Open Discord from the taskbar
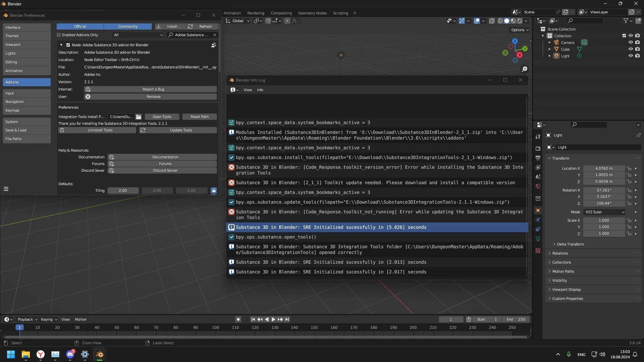Image resolution: width=644 pixels, height=362 pixels. 70,354
